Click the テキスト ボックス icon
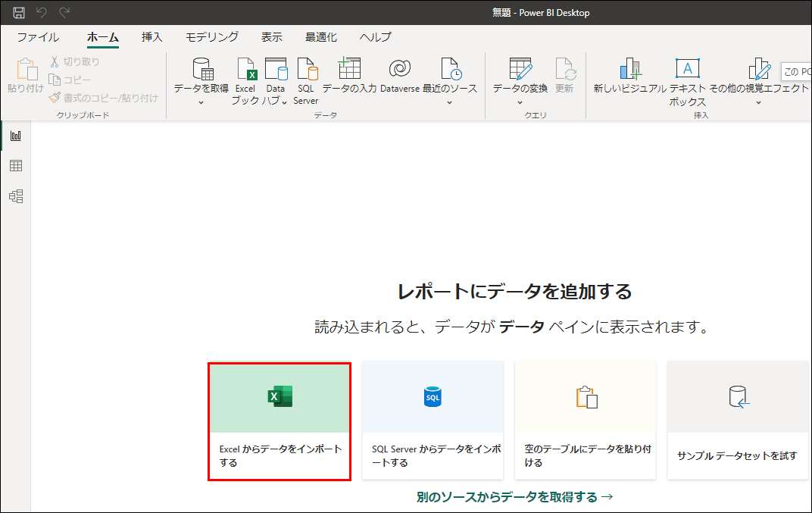Screen dimensions: 812x513 (687, 68)
